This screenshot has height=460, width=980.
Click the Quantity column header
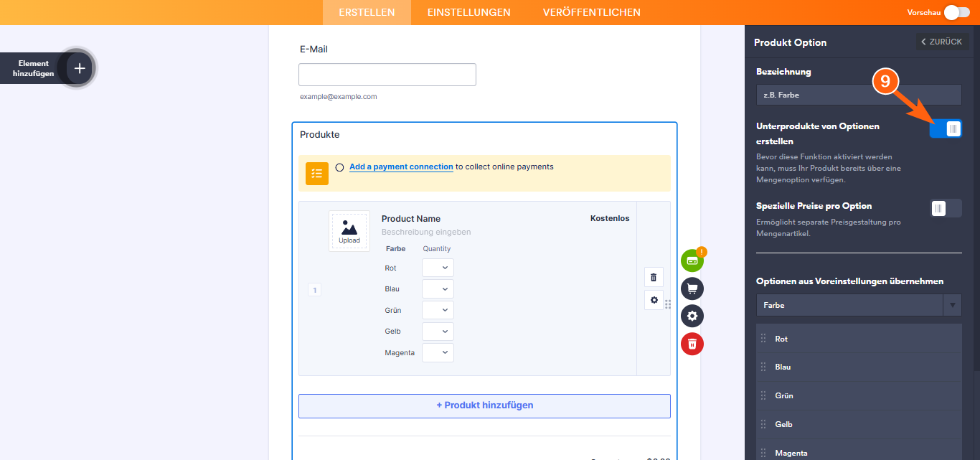437,249
